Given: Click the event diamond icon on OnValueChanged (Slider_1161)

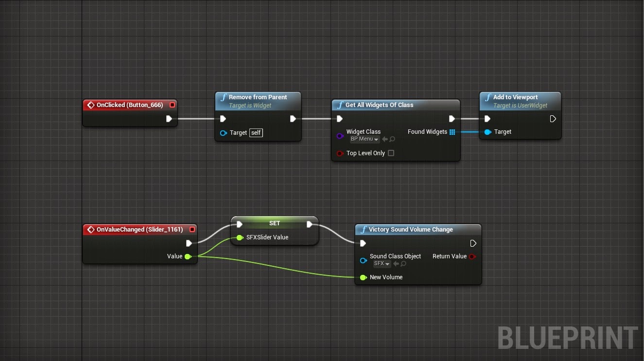Looking at the screenshot, I should 90,229.
